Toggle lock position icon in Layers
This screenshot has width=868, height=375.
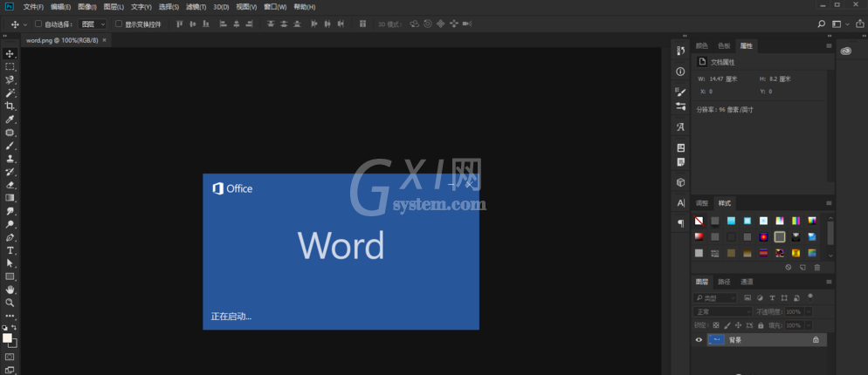[x=738, y=326]
